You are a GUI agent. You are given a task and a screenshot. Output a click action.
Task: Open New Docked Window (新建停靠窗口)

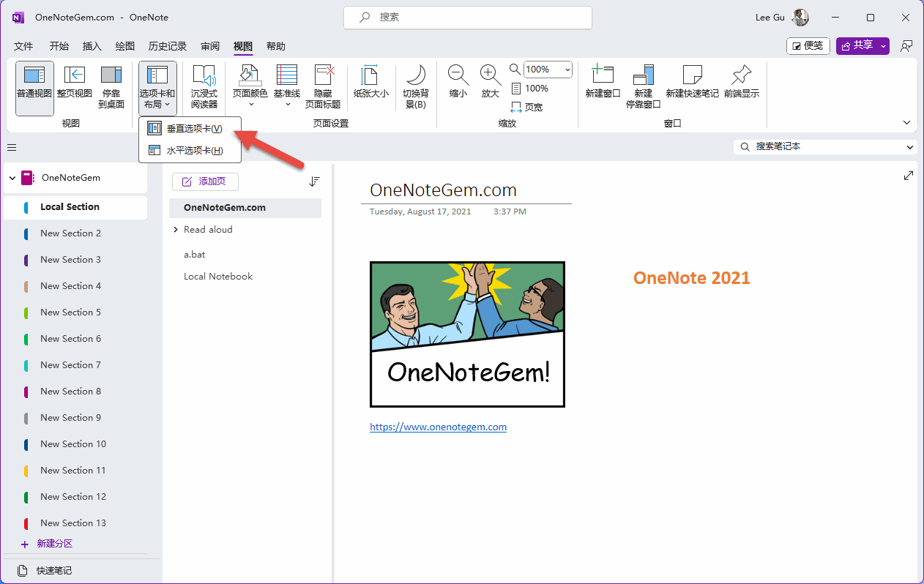(x=643, y=86)
